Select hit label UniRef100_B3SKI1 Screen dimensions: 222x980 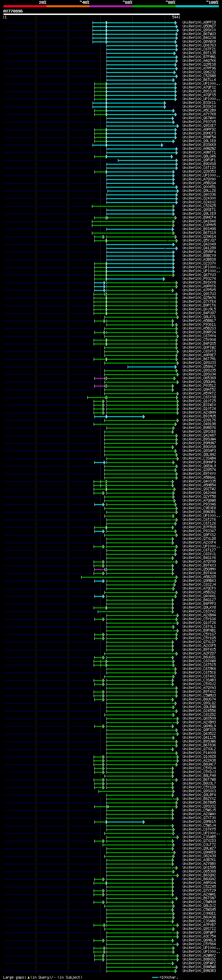199,103
